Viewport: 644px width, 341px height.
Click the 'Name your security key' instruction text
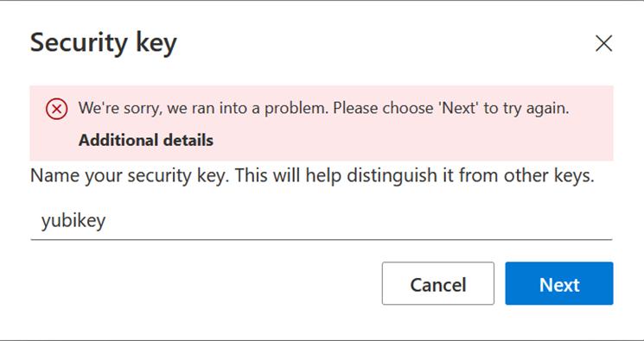click(x=312, y=175)
